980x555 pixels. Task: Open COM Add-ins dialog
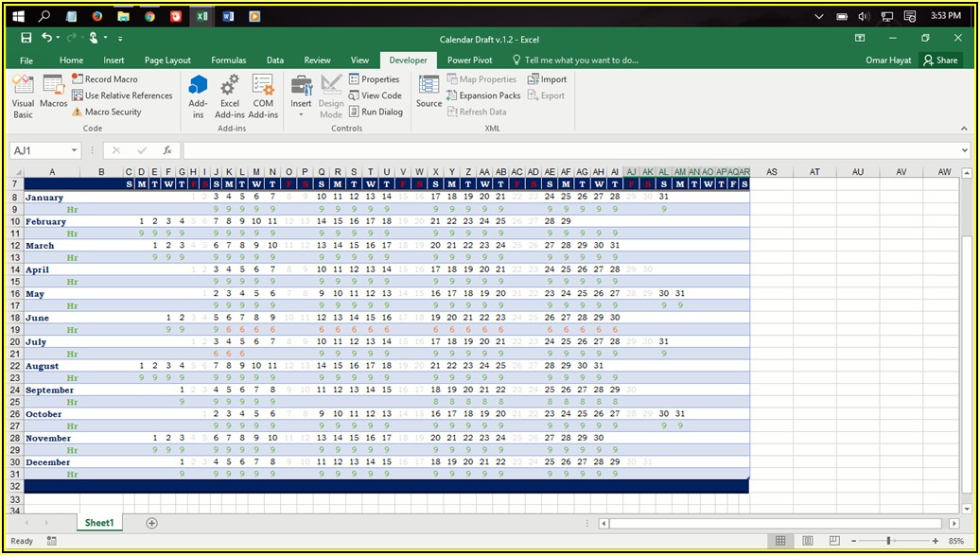pos(263,96)
